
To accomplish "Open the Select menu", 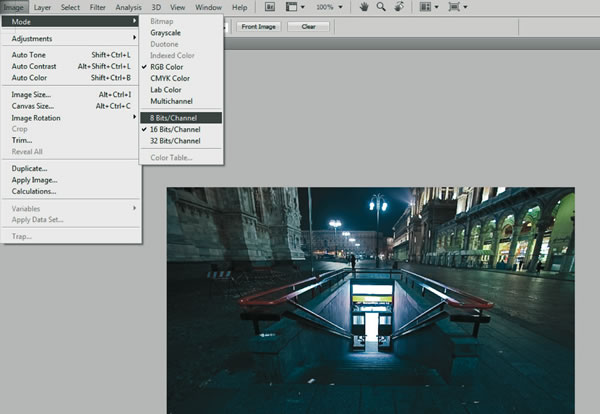I will [x=70, y=7].
